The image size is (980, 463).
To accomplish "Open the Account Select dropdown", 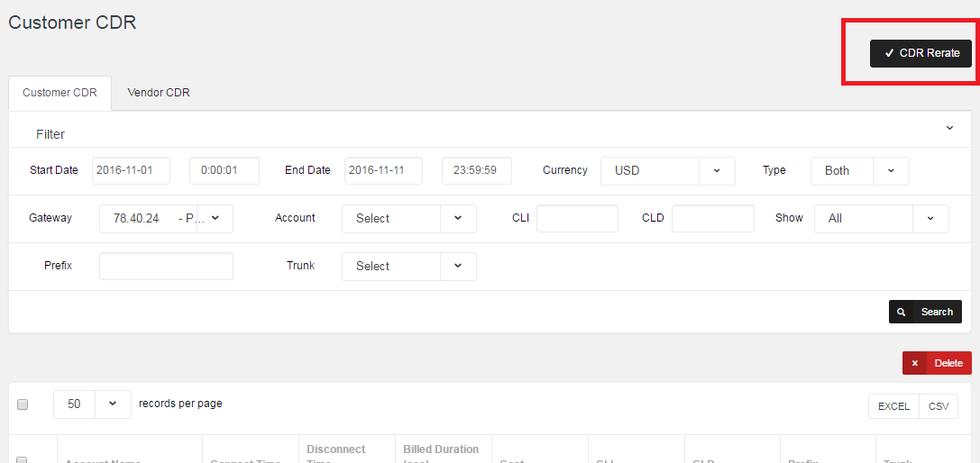I will (408, 219).
